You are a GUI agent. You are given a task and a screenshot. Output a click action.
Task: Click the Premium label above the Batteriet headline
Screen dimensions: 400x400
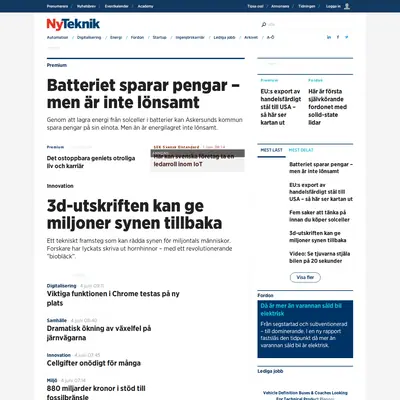click(x=57, y=65)
